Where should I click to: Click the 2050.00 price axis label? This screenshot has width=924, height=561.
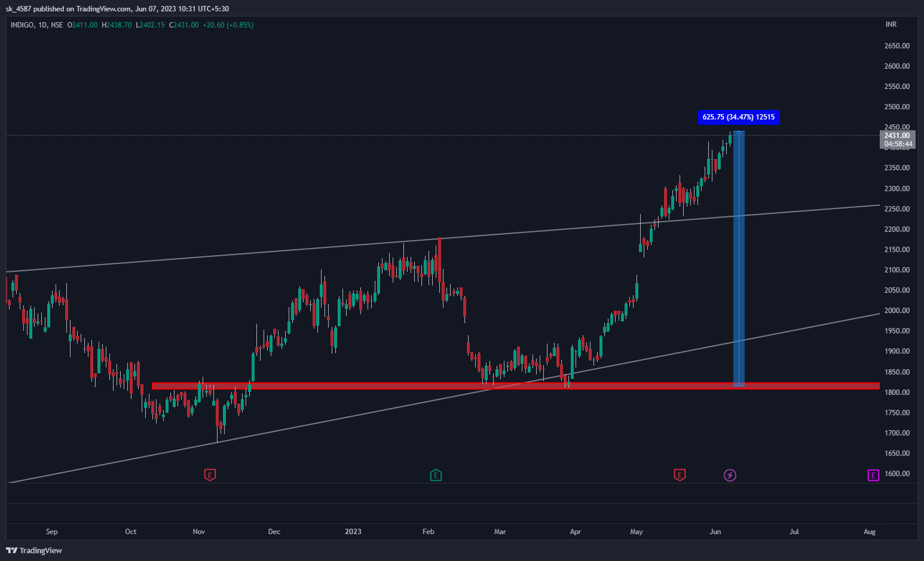click(897, 290)
